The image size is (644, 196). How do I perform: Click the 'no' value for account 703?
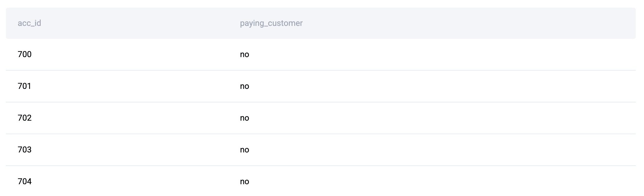tap(244, 150)
